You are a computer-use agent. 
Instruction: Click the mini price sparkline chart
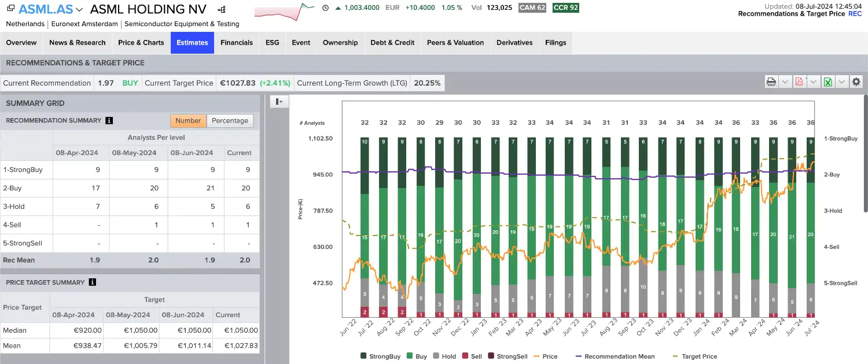[x=285, y=12]
